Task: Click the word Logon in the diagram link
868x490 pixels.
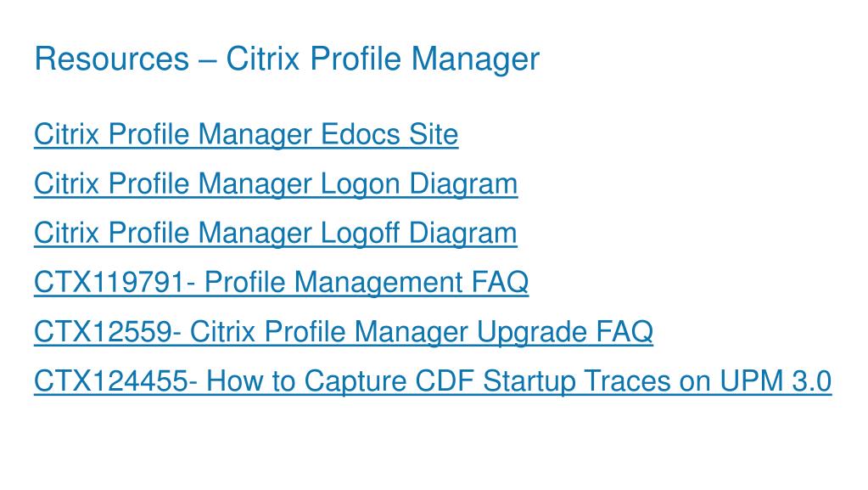Action: coord(360,184)
